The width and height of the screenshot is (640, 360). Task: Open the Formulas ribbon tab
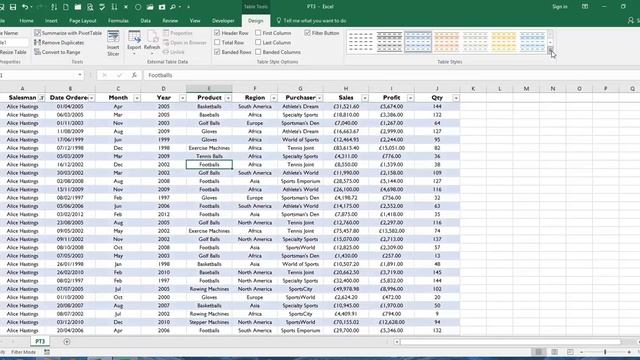click(x=118, y=21)
